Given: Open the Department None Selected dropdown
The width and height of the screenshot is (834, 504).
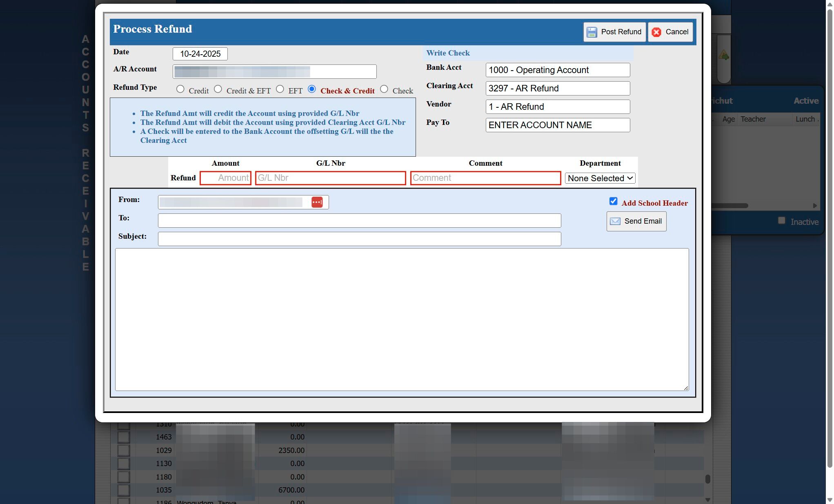Looking at the screenshot, I should tap(600, 178).
